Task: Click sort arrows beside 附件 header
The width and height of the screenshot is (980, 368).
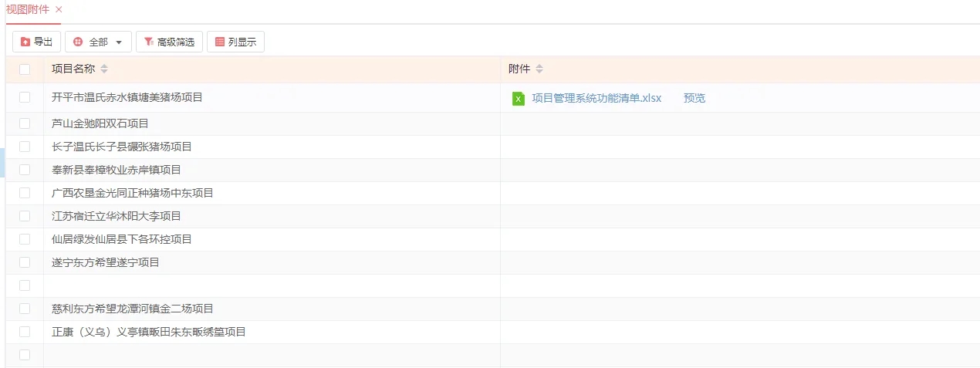Action: coord(539,69)
